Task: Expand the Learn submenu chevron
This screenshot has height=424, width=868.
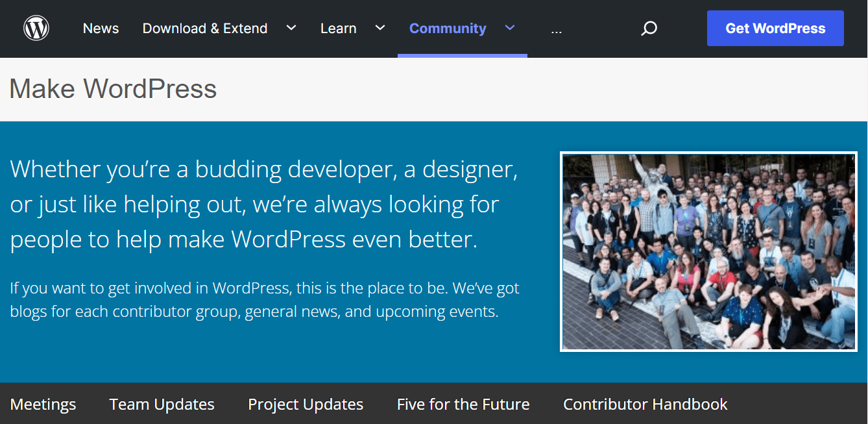Action: tap(380, 28)
